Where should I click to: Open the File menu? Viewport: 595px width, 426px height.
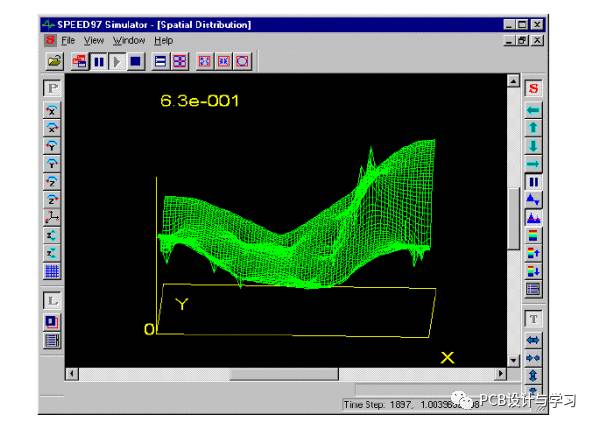pyautogui.click(x=68, y=40)
